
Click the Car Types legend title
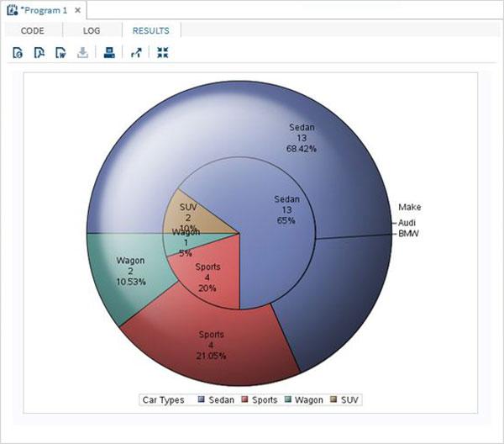[x=163, y=400]
